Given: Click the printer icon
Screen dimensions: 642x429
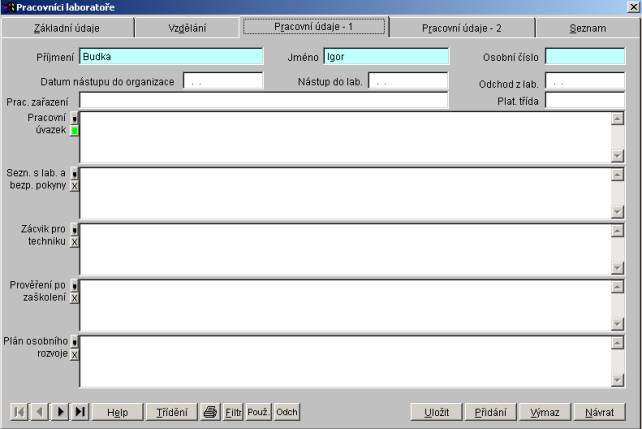Looking at the screenshot, I should point(210,412).
